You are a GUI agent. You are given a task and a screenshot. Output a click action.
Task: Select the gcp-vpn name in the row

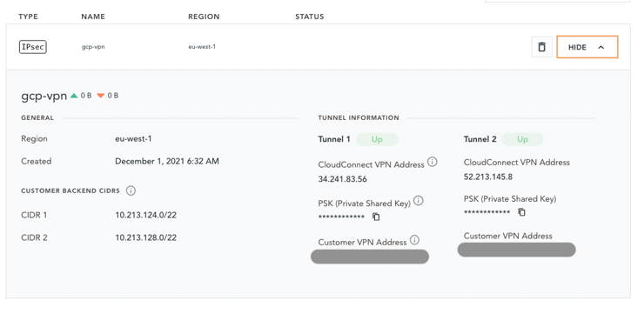pos(93,47)
